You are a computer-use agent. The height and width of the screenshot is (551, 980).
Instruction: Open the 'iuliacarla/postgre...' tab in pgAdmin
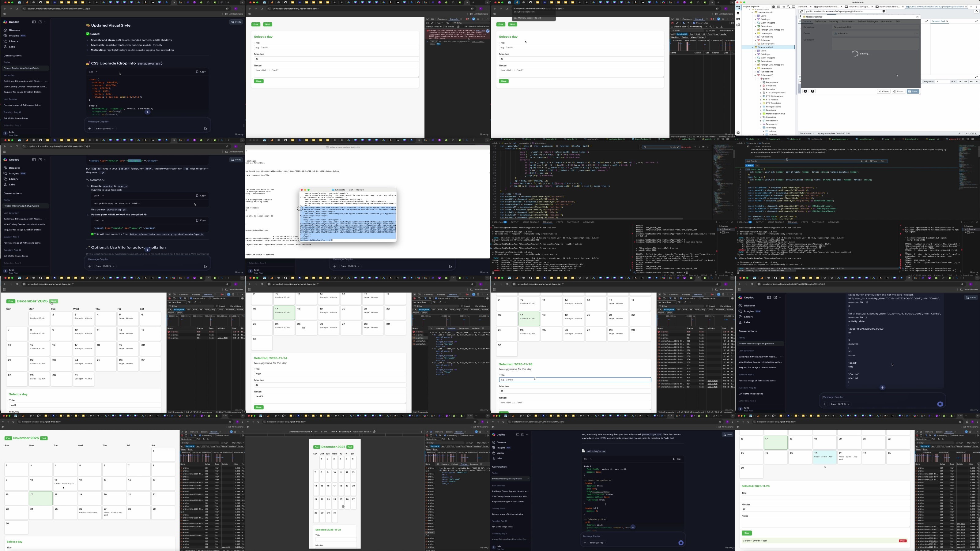point(858,6)
